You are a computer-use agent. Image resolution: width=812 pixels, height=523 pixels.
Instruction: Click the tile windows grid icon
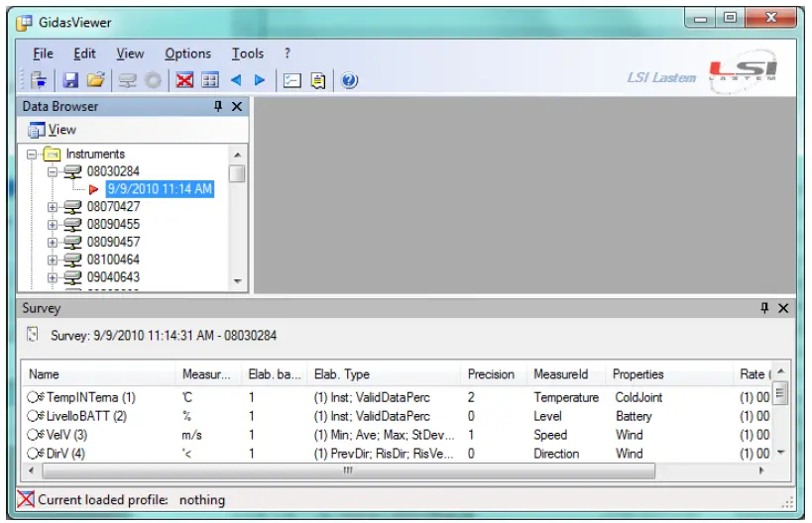210,80
